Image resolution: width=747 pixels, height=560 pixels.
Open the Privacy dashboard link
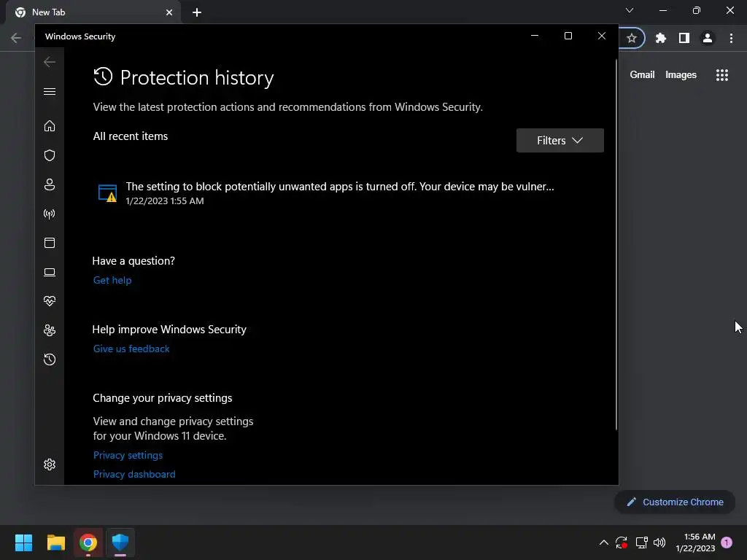click(x=134, y=474)
